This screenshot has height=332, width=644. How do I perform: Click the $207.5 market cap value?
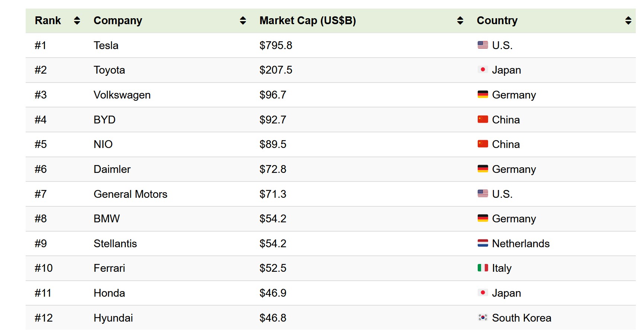[x=276, y=70]
